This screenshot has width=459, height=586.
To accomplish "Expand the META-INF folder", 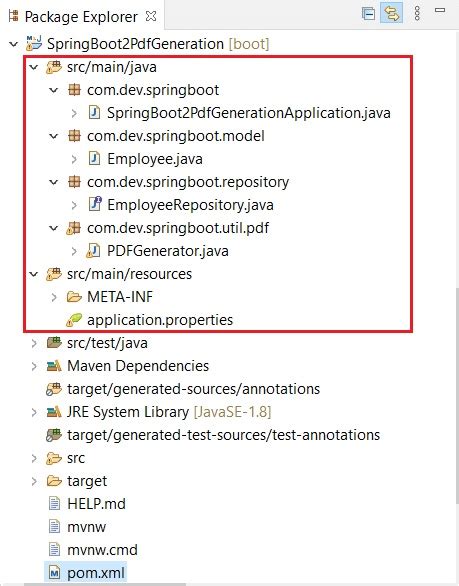I will [54, 297].
